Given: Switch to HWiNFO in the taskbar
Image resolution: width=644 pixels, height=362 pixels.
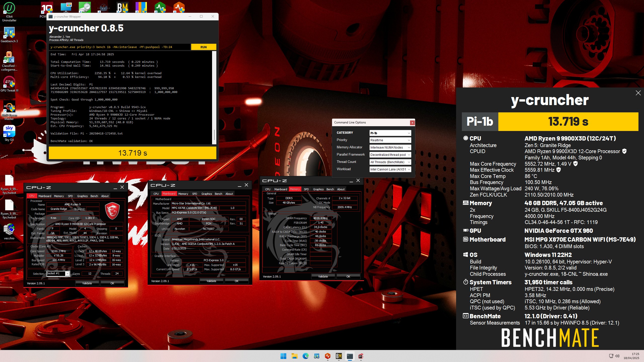Looking at the screenshot, I should pos(328,356).
